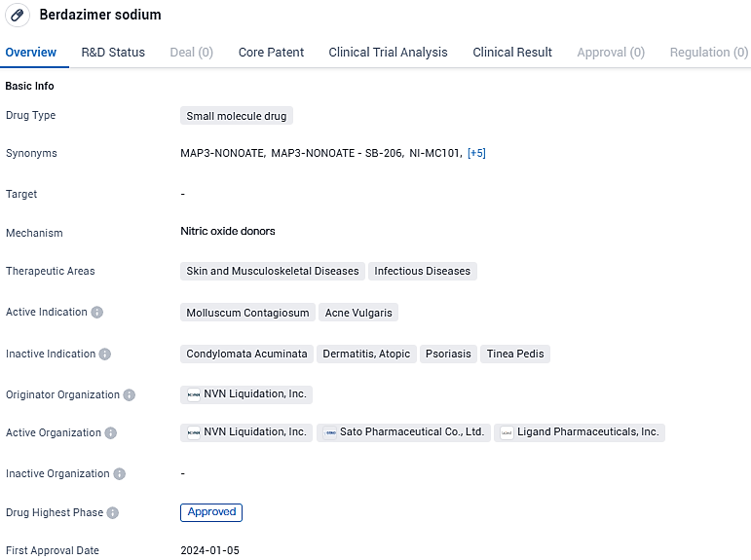Click info icon next to Active Indication
This screenshot has width=751, height=560.
tap(97, 313)
